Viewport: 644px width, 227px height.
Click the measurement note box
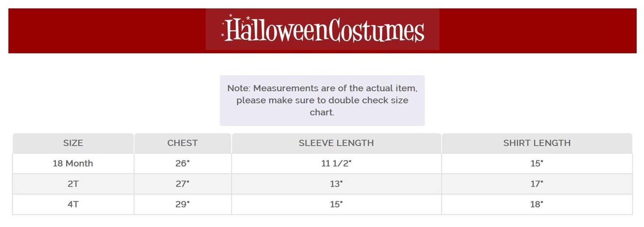pyautogui.click(x=322, y=100)
